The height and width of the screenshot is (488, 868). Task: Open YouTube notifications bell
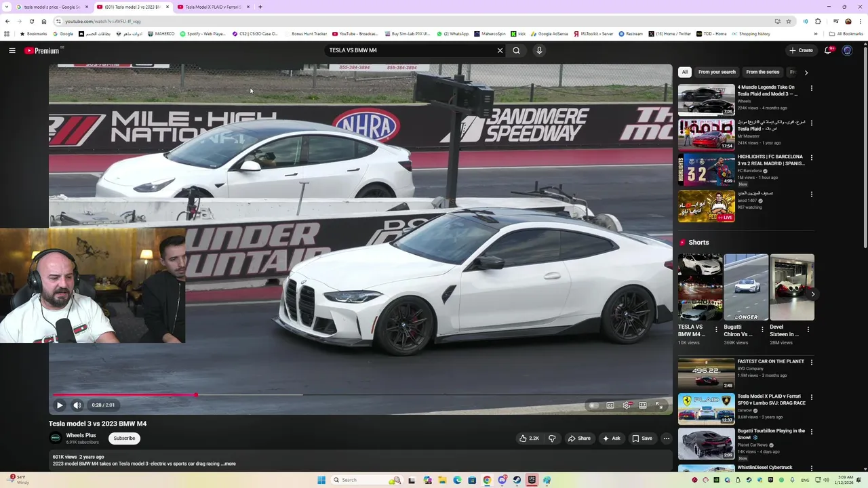pos(827,50)
